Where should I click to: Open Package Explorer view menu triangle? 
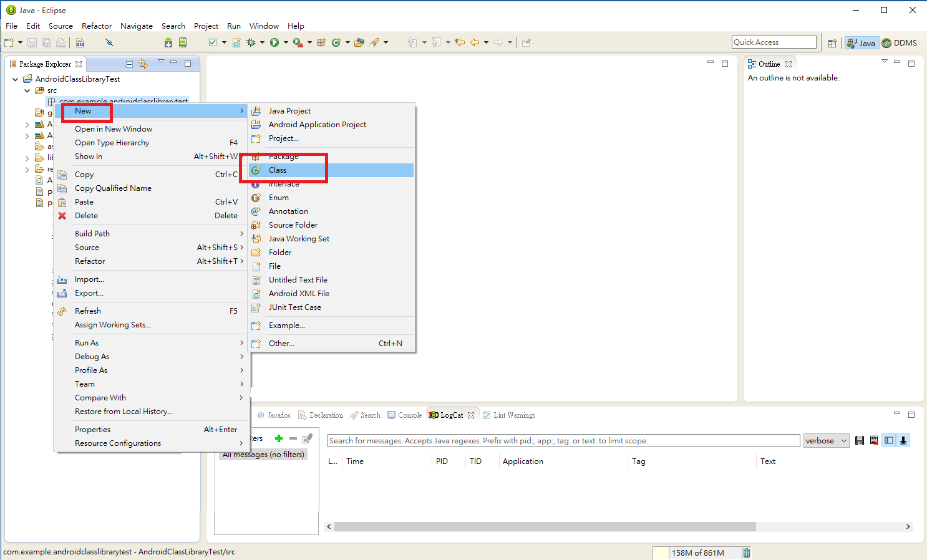(x=161, y=61)
